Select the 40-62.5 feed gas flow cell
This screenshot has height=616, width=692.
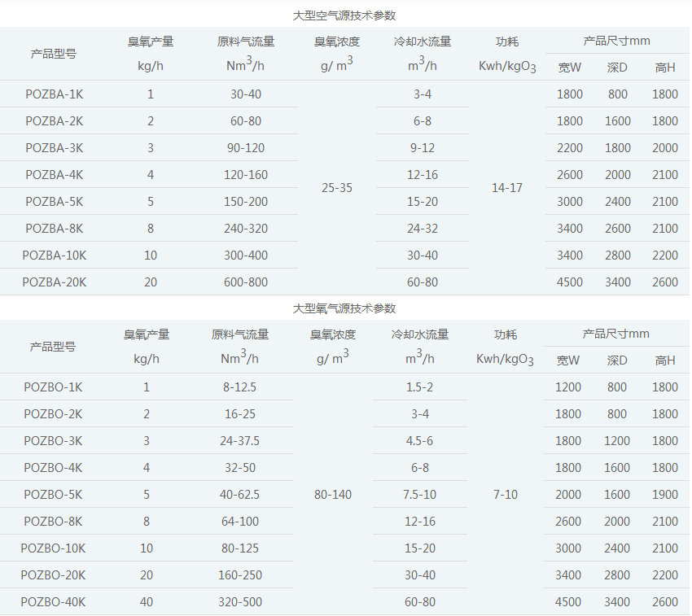(x=240, y=495)
